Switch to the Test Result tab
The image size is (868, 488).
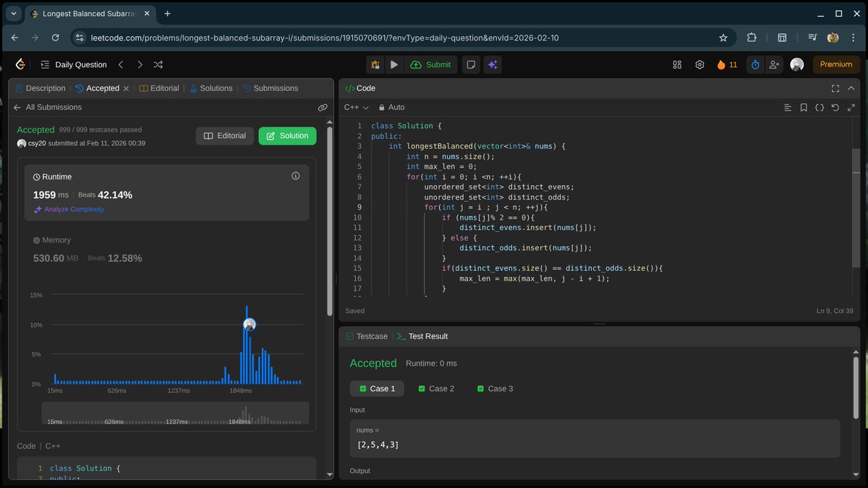[422, 336]
